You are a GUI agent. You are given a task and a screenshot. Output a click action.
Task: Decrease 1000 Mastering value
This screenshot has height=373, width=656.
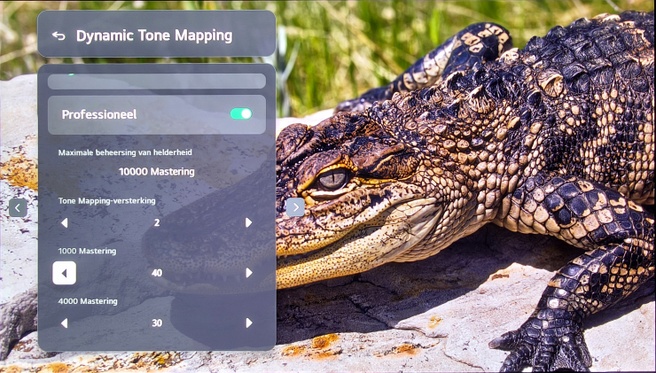[64, 273]
